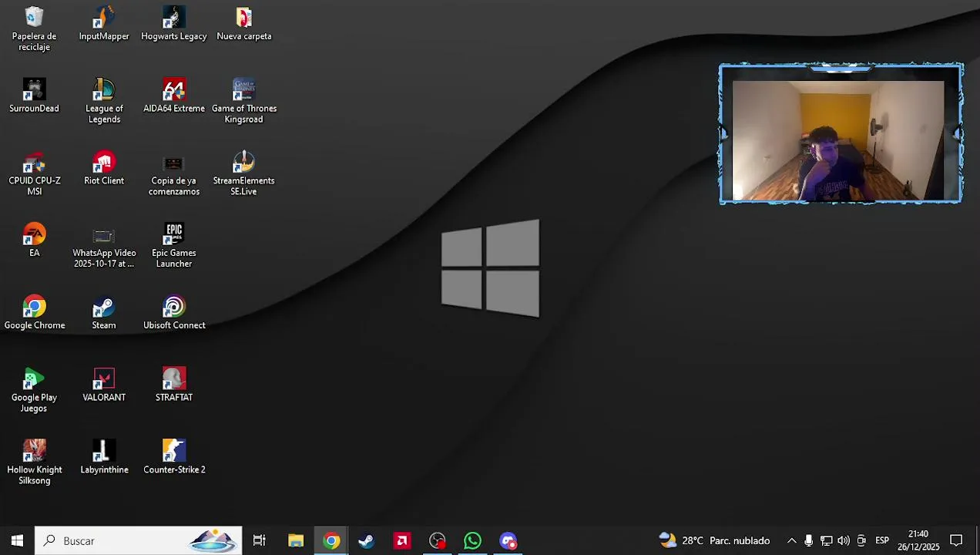This screenshot has height=555, width=980.
Task: Select Game of Thrones Kingsroad shortcut
Action: point(244,101)
